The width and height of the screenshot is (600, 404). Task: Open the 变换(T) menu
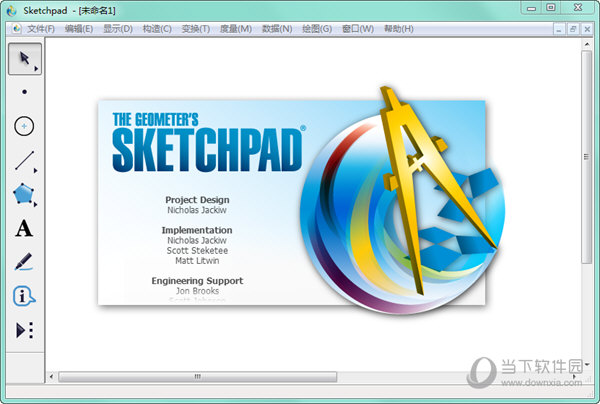(196, 29)
